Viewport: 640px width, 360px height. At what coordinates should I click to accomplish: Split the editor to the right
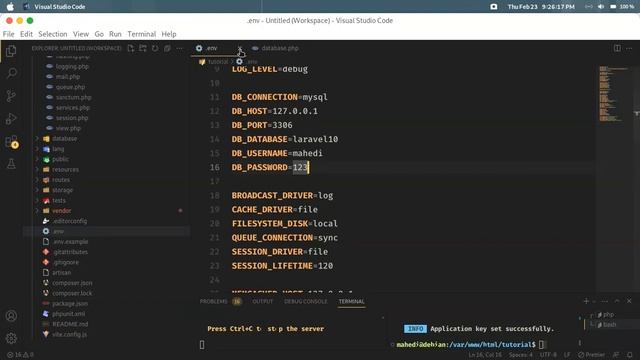(617, 48)
